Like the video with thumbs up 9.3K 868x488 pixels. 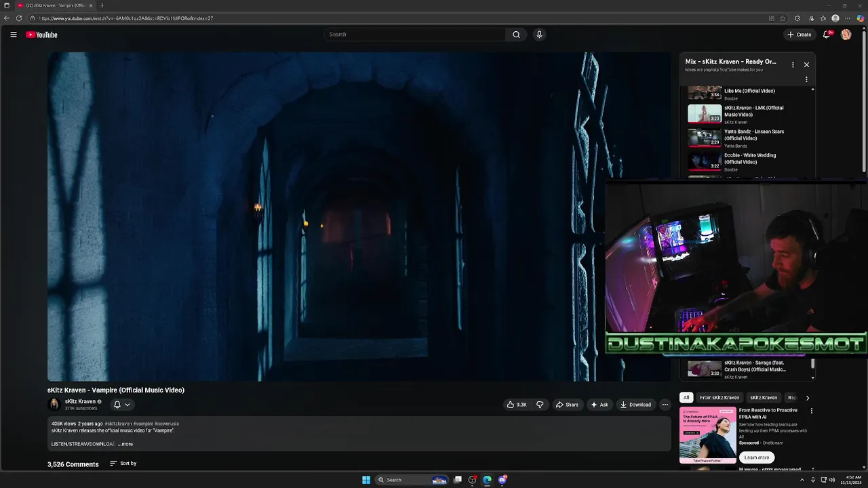516,405
